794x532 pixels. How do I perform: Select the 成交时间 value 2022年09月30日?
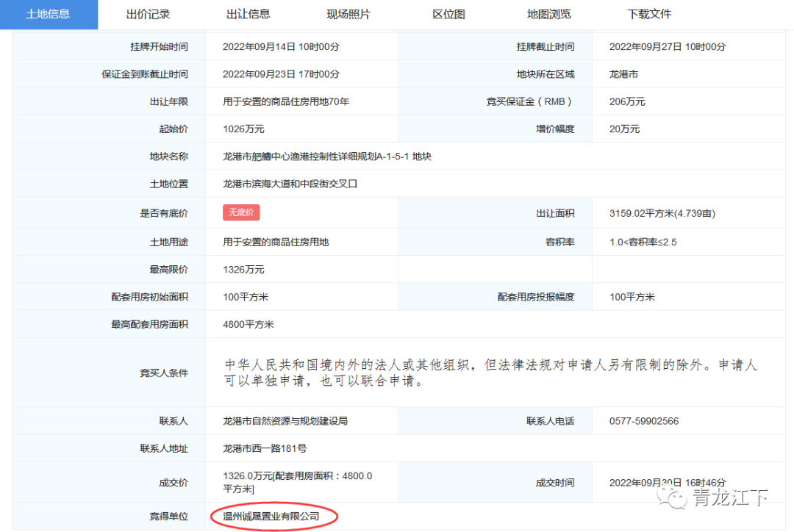[x=668, y=482]
